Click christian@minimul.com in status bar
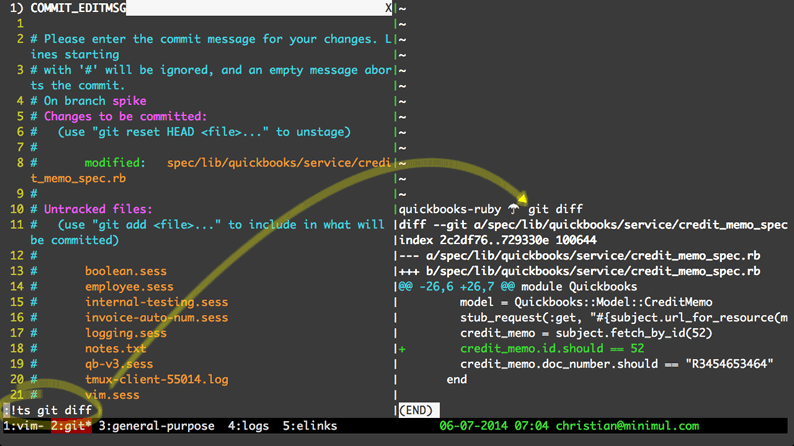794x446 pixels. coord(627,426)
